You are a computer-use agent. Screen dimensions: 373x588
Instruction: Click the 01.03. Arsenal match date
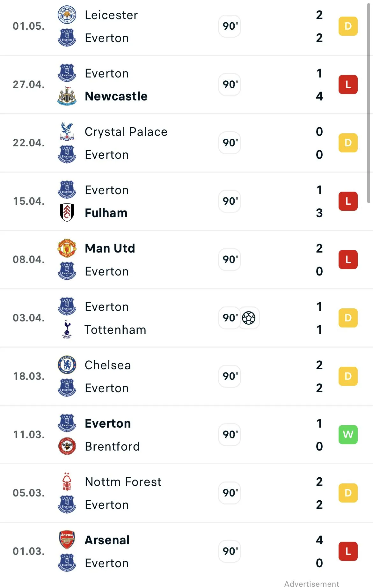click(x=29, y=551)
